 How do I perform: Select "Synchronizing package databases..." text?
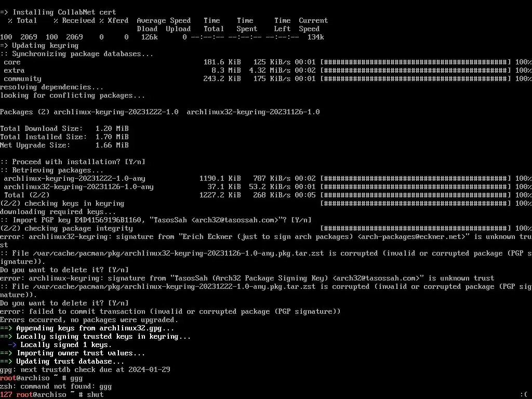pyautogui.click(x=83, y=54)
